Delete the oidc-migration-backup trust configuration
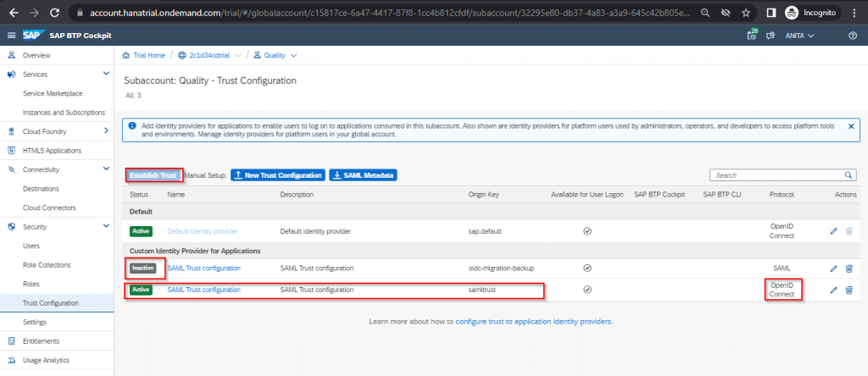Screen dimensions: 868x376 coord(849,268)
